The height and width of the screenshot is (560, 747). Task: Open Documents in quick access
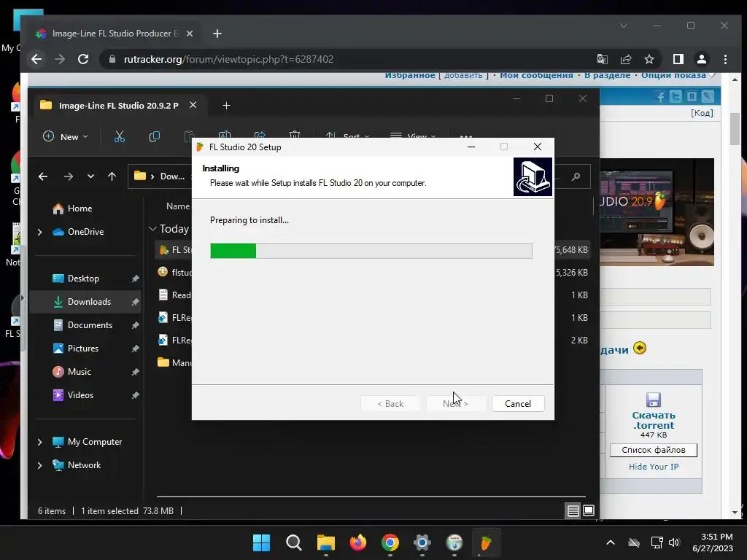83,325
